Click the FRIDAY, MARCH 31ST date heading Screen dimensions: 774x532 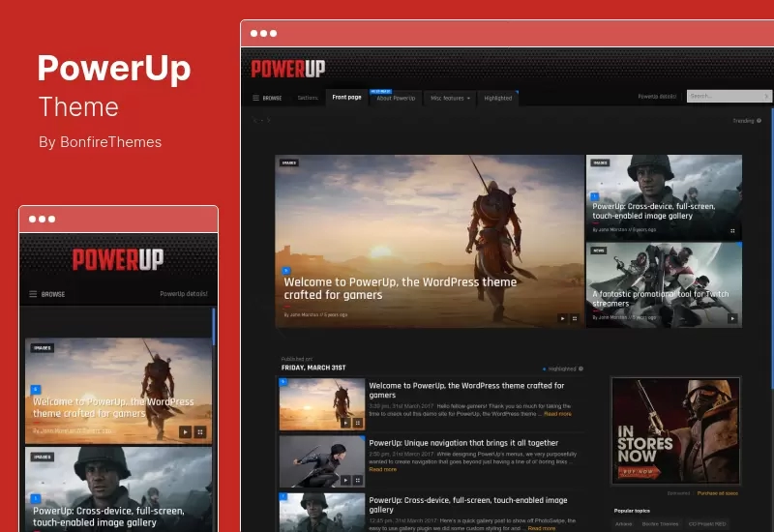[313, 368]
